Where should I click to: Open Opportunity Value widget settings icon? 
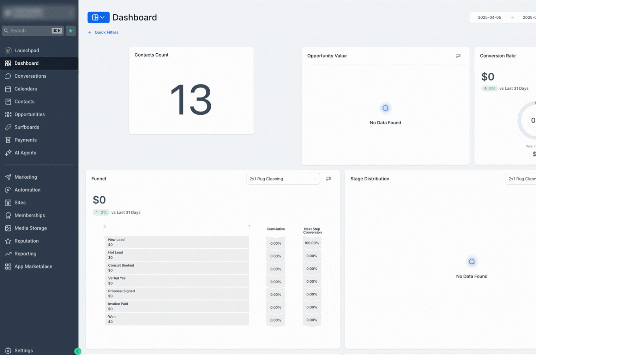coord(458,56)
